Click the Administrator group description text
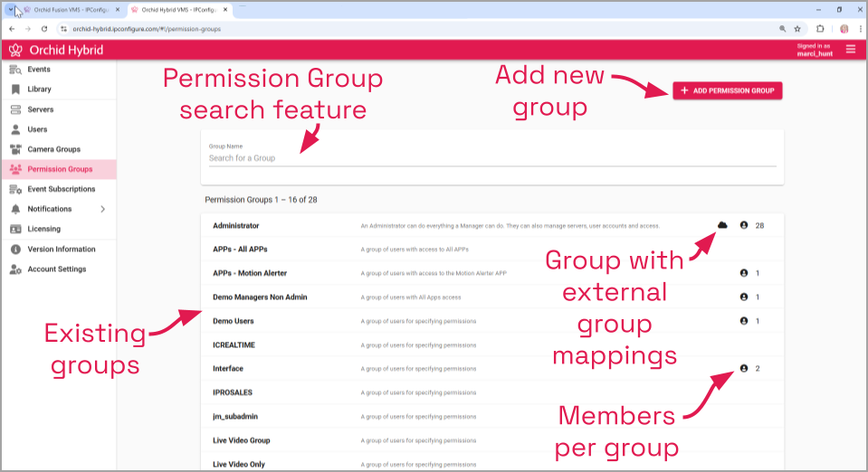This screenshot has width=868, height=472. tap(510, 226)
